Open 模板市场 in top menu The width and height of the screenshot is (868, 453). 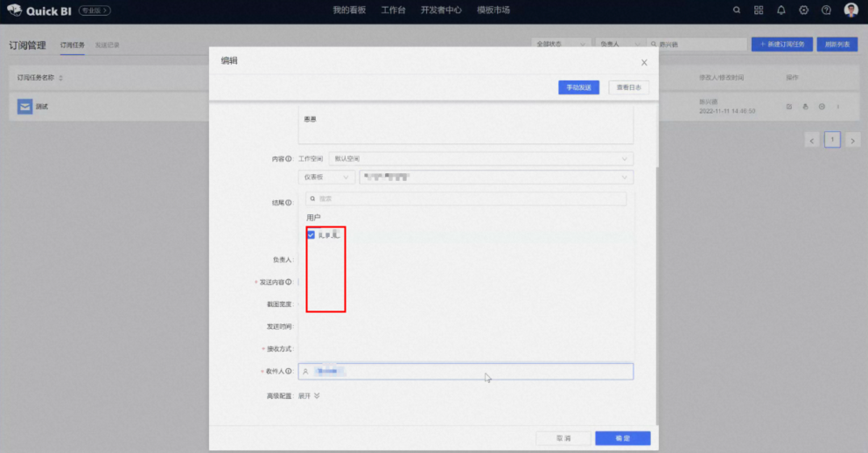493,10
